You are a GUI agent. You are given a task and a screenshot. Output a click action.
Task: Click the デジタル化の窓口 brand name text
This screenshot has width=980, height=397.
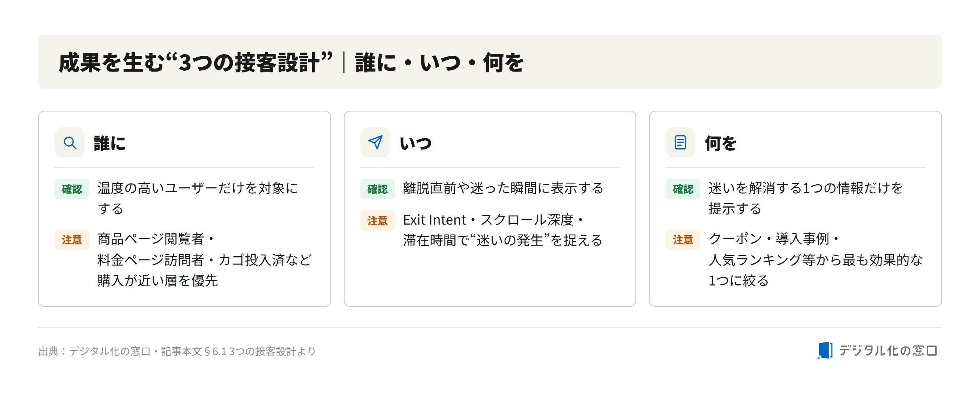pos(888,351)
